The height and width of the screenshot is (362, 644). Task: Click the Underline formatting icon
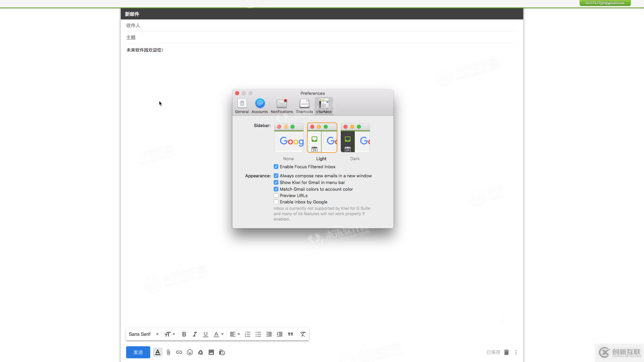pos(206,334)
